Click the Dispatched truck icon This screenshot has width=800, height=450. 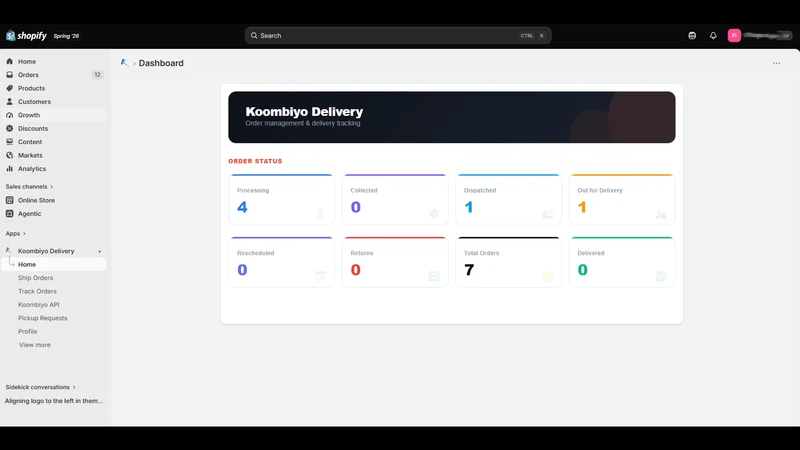(547, 215)
